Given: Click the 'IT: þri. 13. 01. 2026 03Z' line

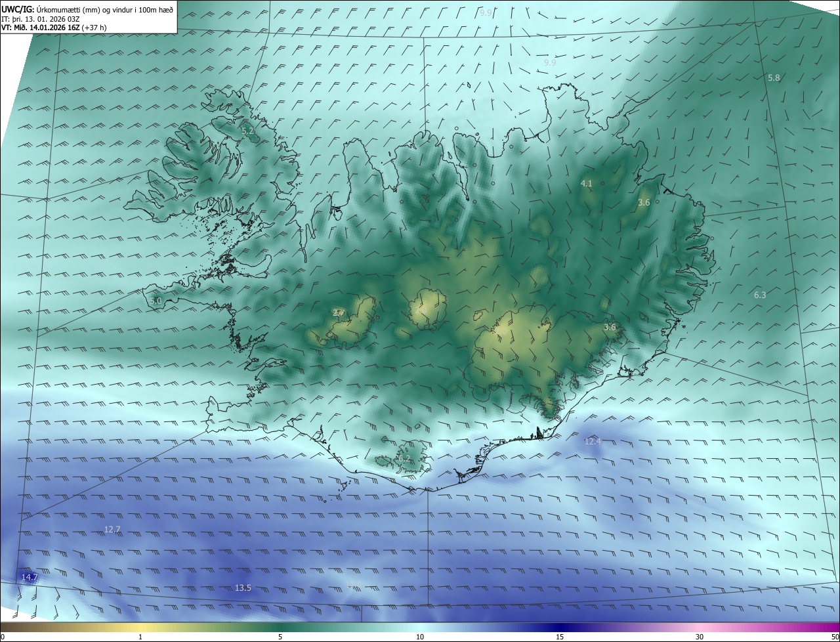Looking at the screenshot, I should pyautogui.click(x=41, y=18).
